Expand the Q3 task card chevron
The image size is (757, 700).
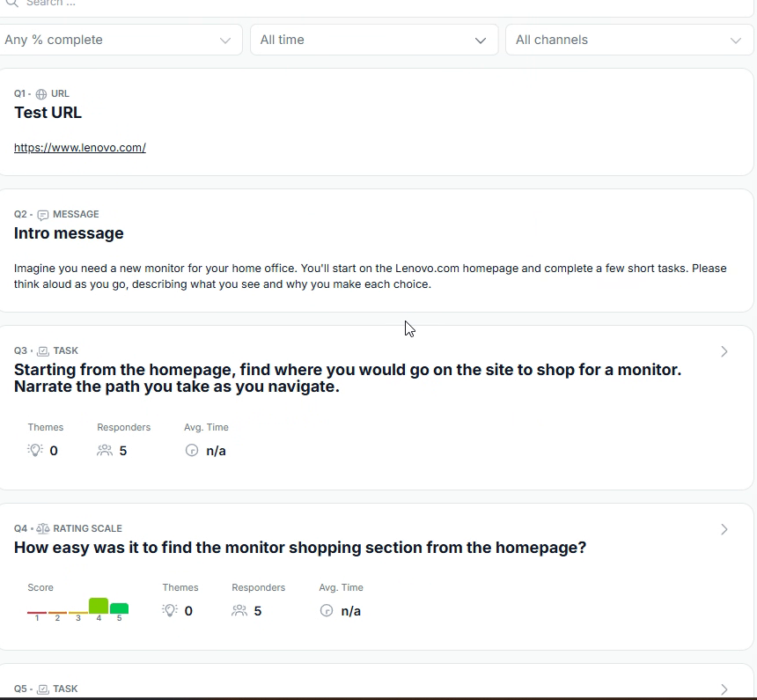[724, 351]
